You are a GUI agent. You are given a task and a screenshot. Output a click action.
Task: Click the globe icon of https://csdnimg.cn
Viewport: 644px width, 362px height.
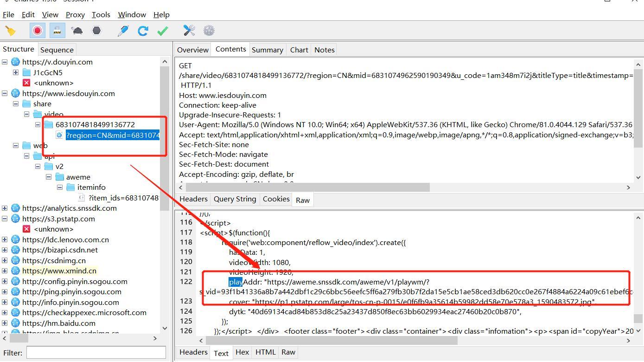pos(15,260)
